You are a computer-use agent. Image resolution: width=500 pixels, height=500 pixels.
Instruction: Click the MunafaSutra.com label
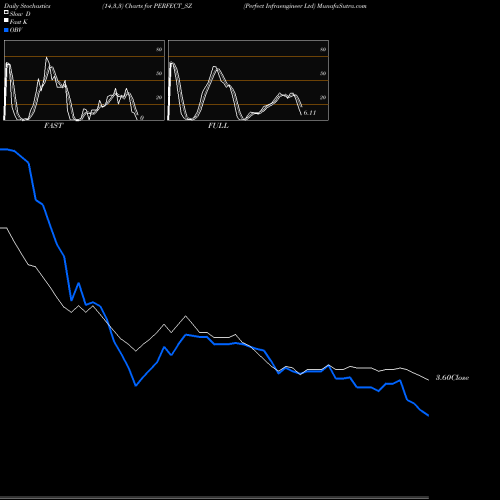tap(342, 6)
